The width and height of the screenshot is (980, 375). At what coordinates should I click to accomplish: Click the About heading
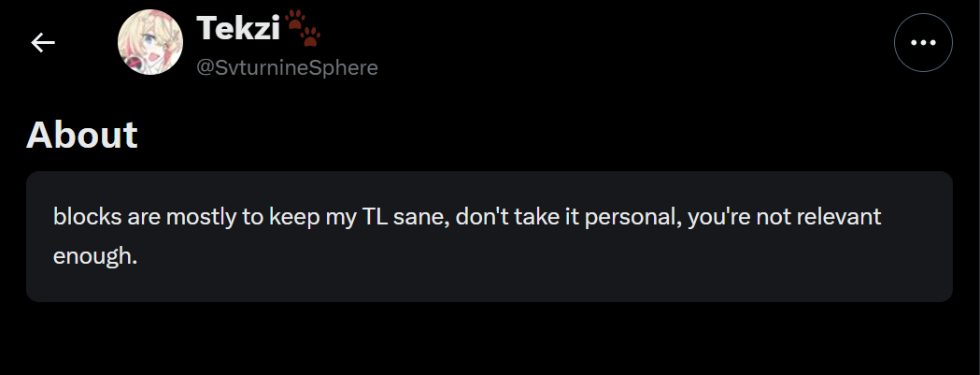(82, 136)
